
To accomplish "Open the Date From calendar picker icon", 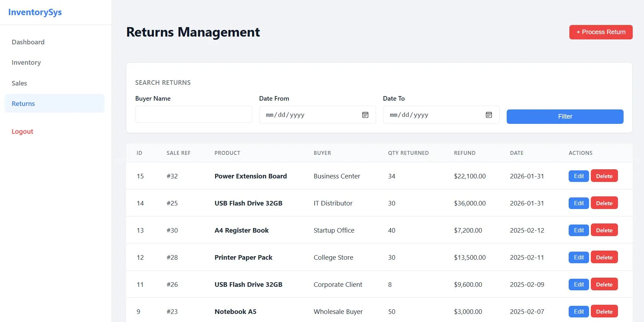I will click(x=365, y=115).
